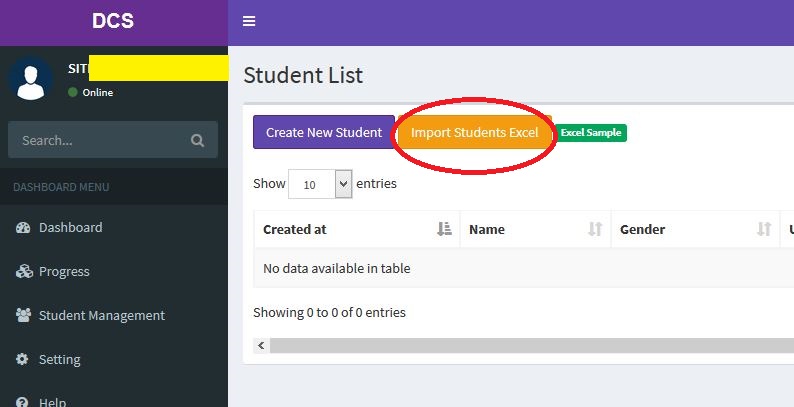Click Import Students Excel button
Screen dimensions: 794x407
click(475, 133)
